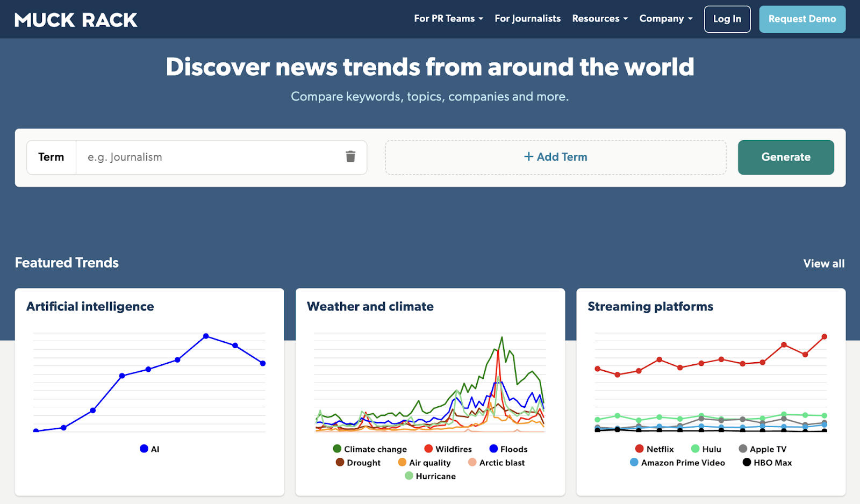Click the Muck Rack logo
The width and height of the screenshot is (860, 504).
pyautogui.click(x=76, y=20)
